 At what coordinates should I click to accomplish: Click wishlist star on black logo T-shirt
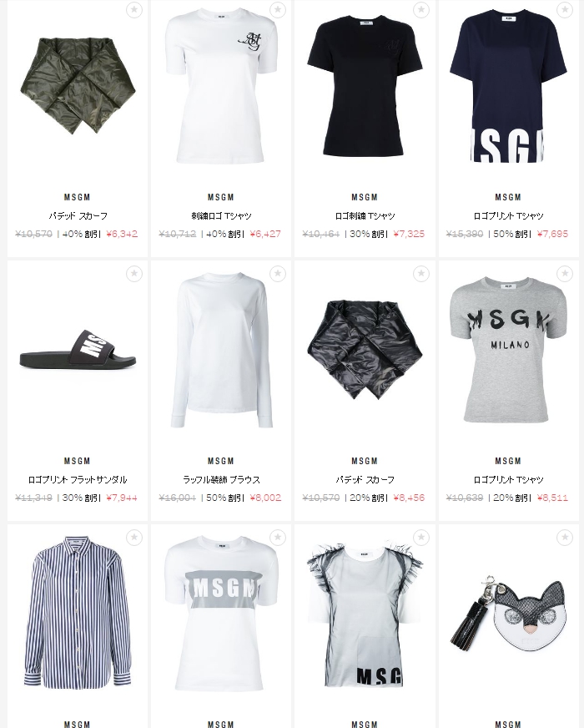click(421, 9)
